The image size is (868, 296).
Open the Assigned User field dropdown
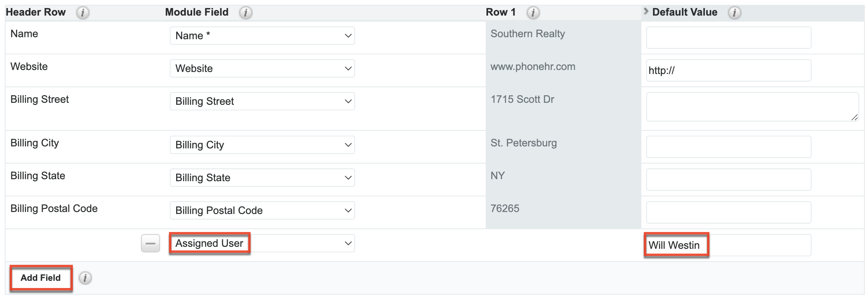pos(262,243)
